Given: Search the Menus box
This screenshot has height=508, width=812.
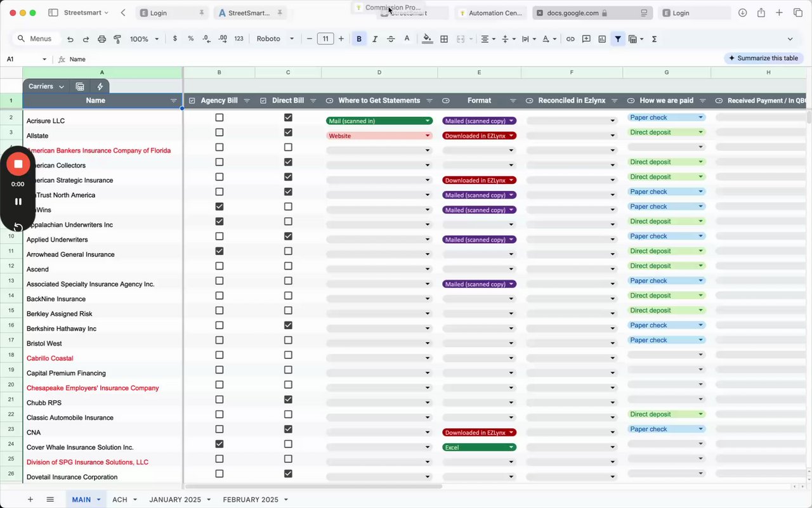Looking at the screenshot, I should pos(36,39).
